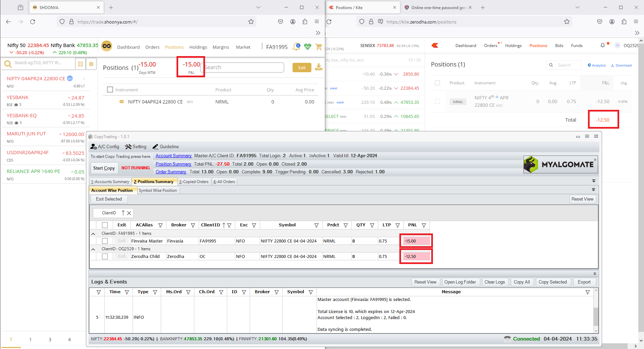The height and width of the screenshot is (349, 644).
Task: Click the Shoonya infinity logo icon
Action: (107, 46)
